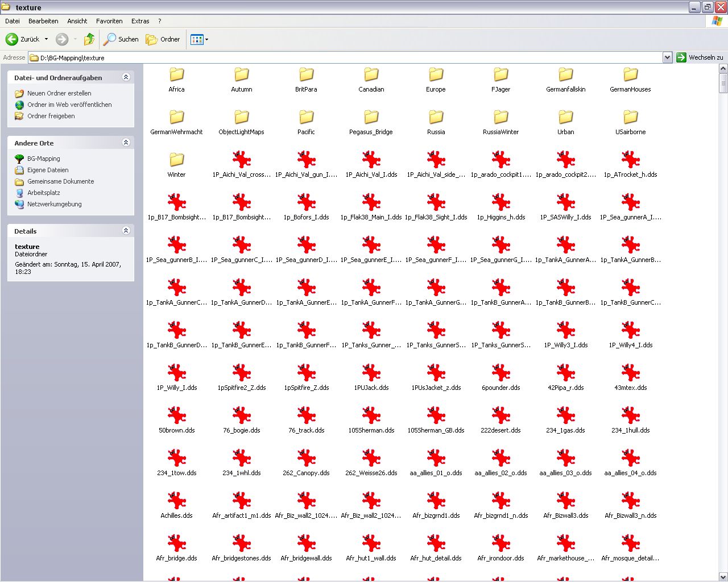Open the Extras menu

(x=140, y=21)
